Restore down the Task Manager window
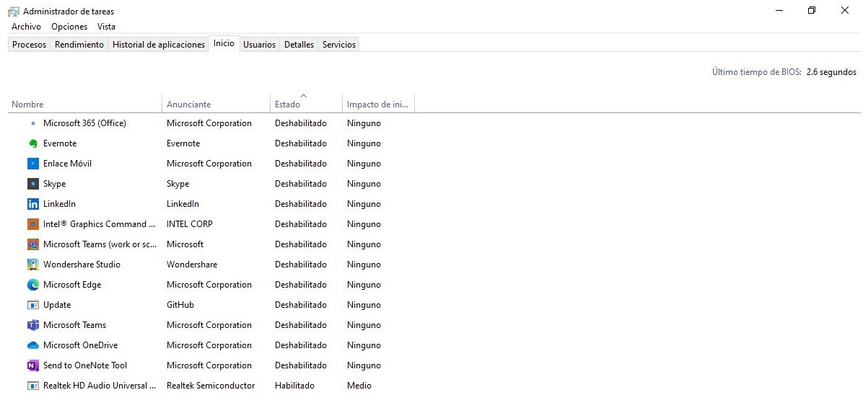 [812, 11]
